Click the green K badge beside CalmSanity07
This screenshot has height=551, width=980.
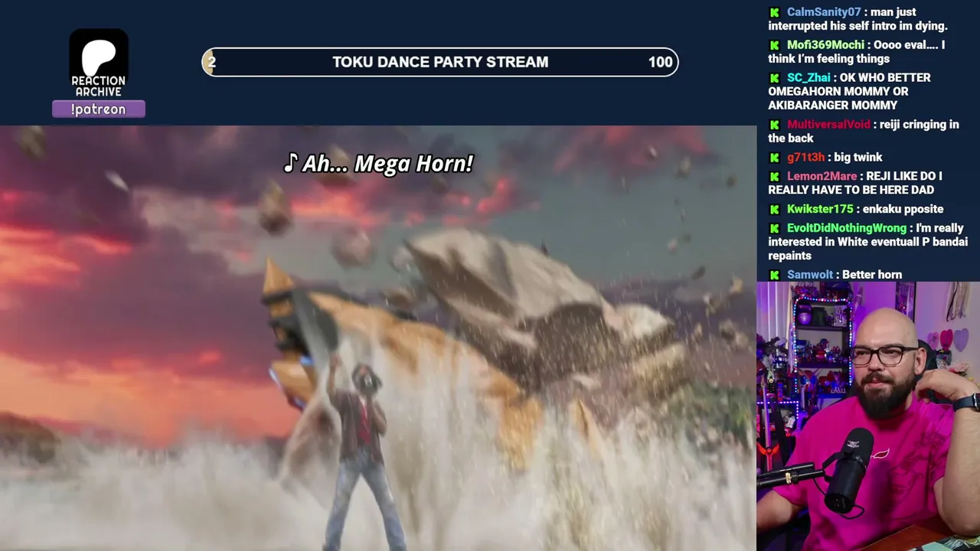(775, 12)
